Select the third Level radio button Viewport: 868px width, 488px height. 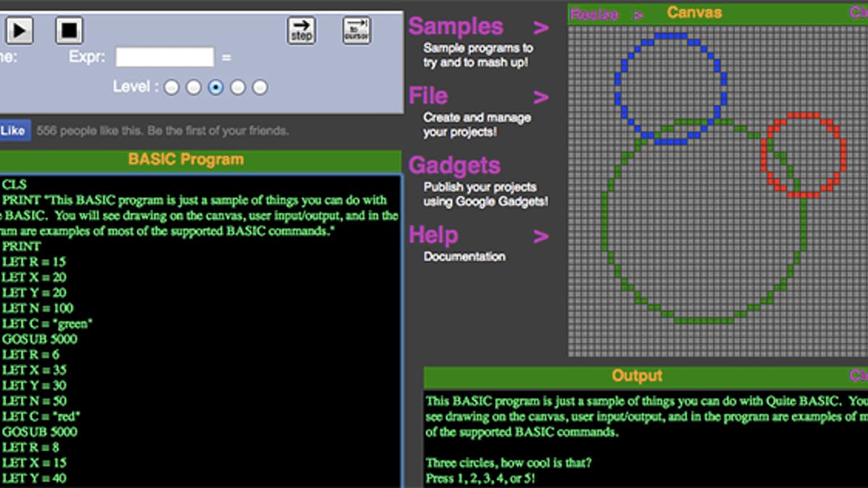click(216, 87)
